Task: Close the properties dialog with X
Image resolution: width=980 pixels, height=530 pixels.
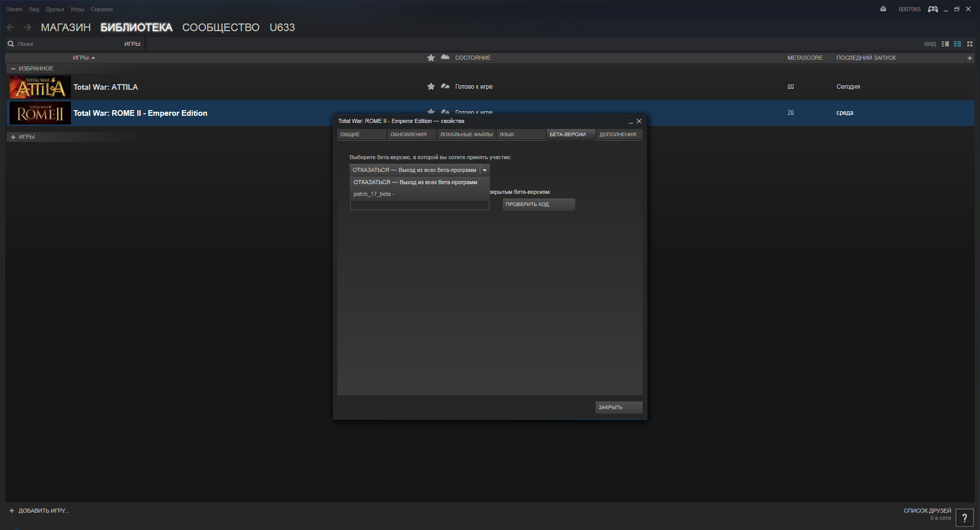Action: [x=639, y=121]
